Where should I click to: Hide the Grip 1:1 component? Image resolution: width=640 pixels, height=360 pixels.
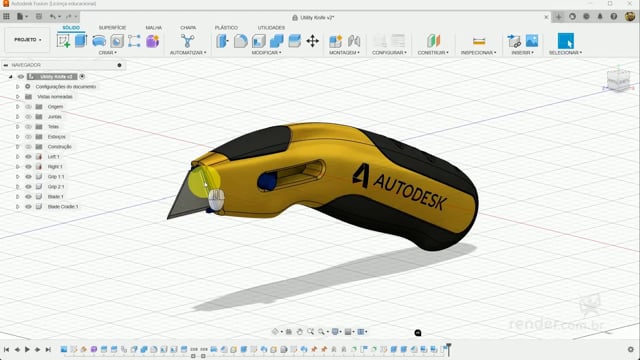point(28,177)
